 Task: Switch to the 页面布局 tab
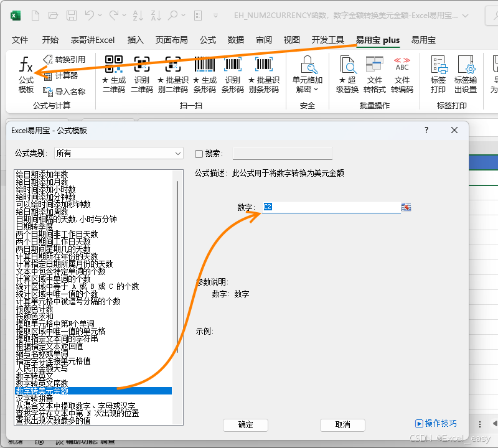(172, 40)
